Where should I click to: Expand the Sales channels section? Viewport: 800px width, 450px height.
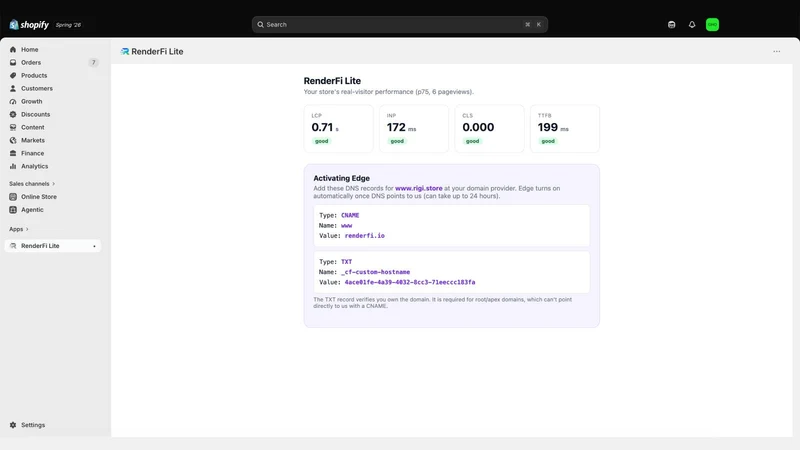click(32, 184)
